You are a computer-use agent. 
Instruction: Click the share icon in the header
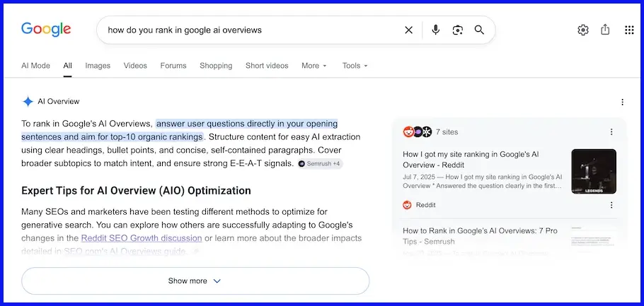(x=605, y=30)
